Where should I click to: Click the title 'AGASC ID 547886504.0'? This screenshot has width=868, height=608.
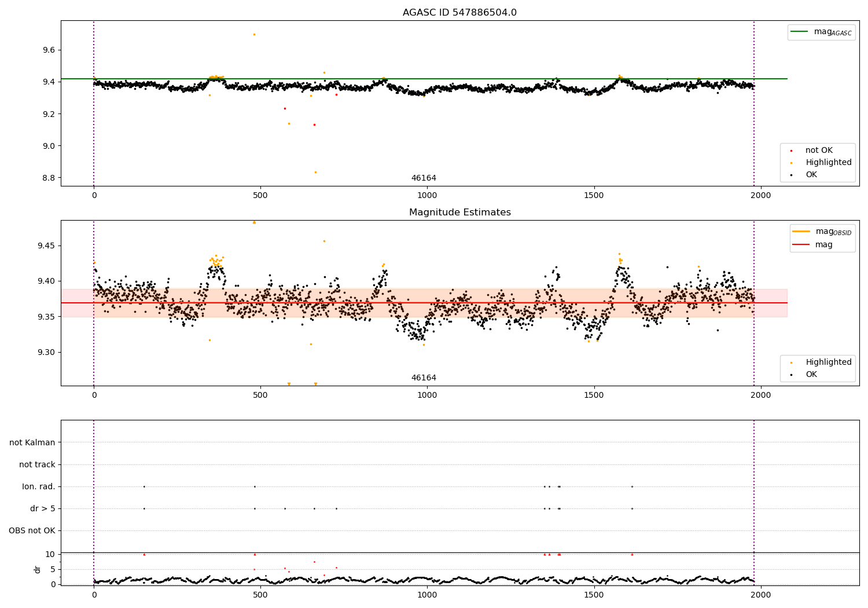coord(459,13)
